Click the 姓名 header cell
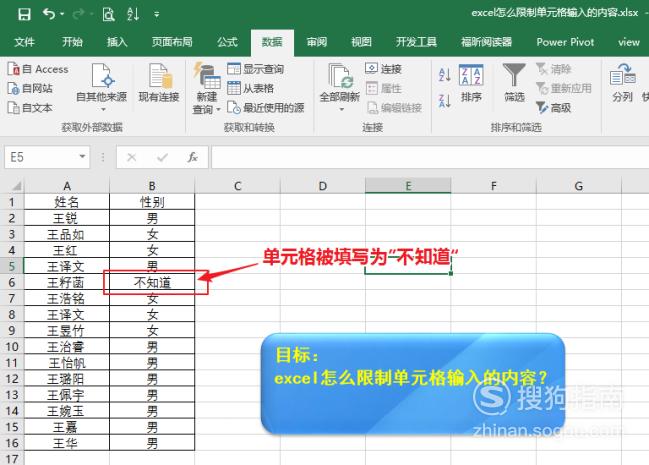The image size is (649, 465). pyautogui.click(x=67, y=202)
